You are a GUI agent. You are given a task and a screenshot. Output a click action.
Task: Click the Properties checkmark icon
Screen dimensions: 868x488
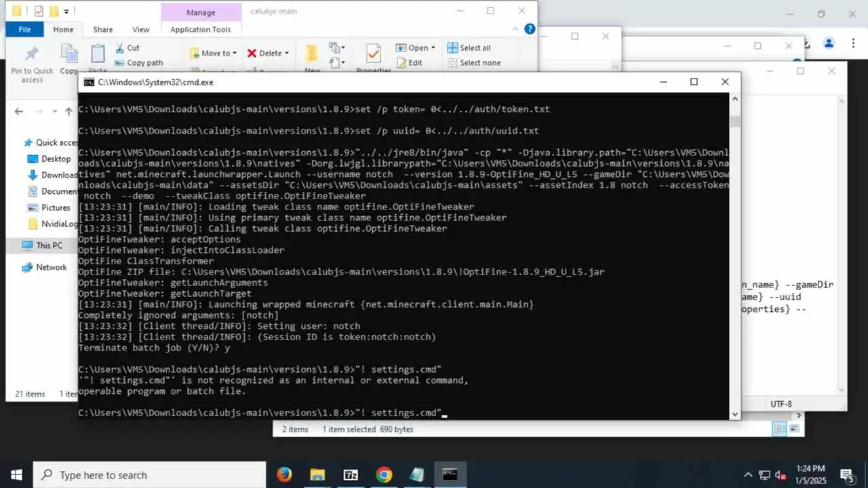pyautogui.click(x=373, y=54)
